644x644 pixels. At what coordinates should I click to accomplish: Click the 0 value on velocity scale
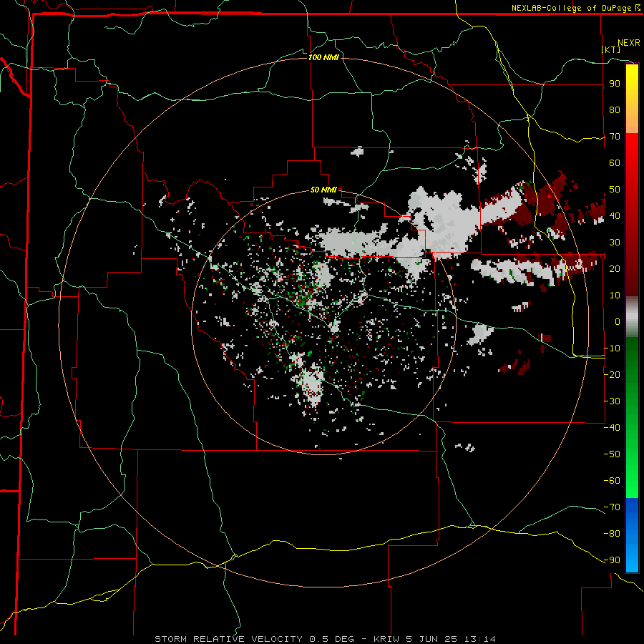(618, 321)
